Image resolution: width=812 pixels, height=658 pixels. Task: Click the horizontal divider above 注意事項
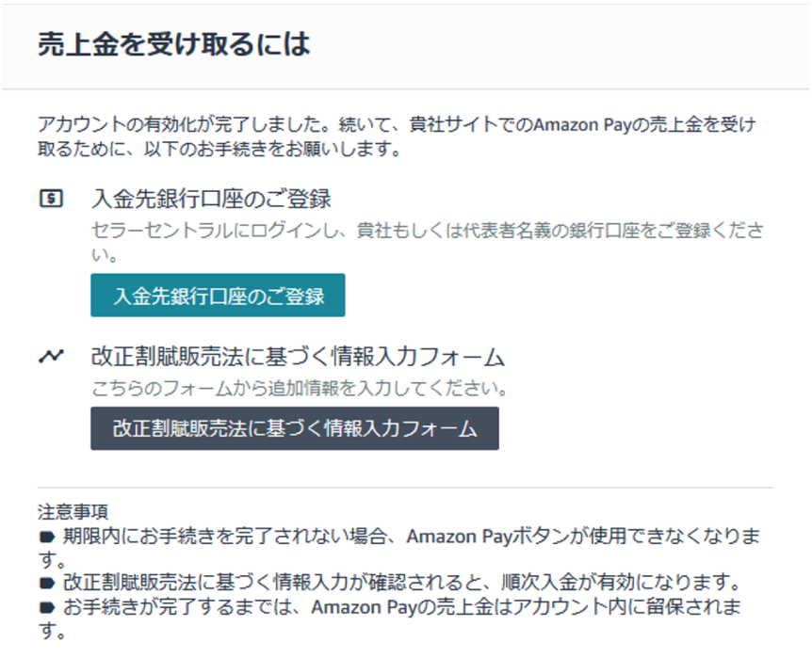pyautogui.click(x=405, y=488)
